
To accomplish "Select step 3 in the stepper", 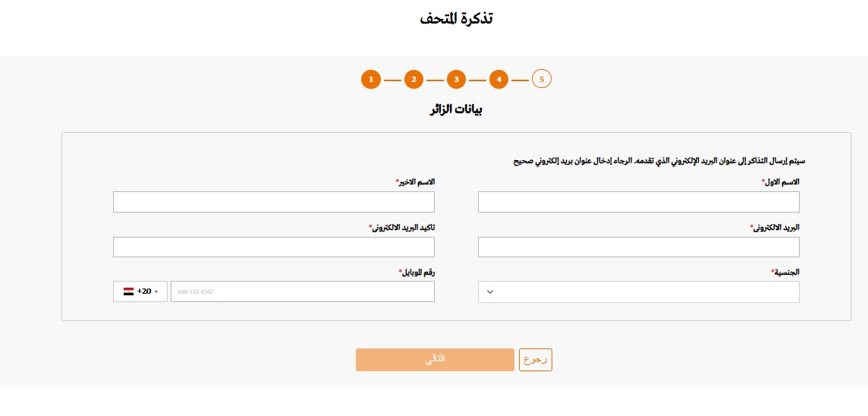I will click(x=455, y=79).
